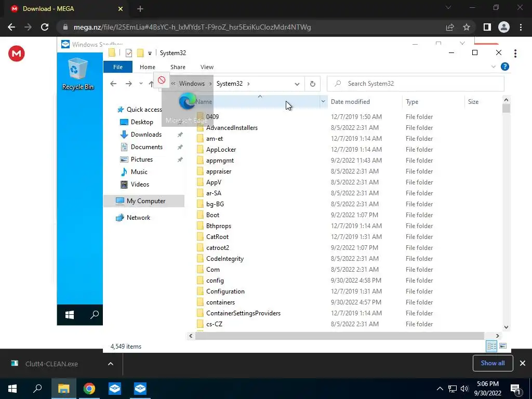Dismiss the Chrome downloads bar
The image size is (532, 399).
(x=523, y=363)
